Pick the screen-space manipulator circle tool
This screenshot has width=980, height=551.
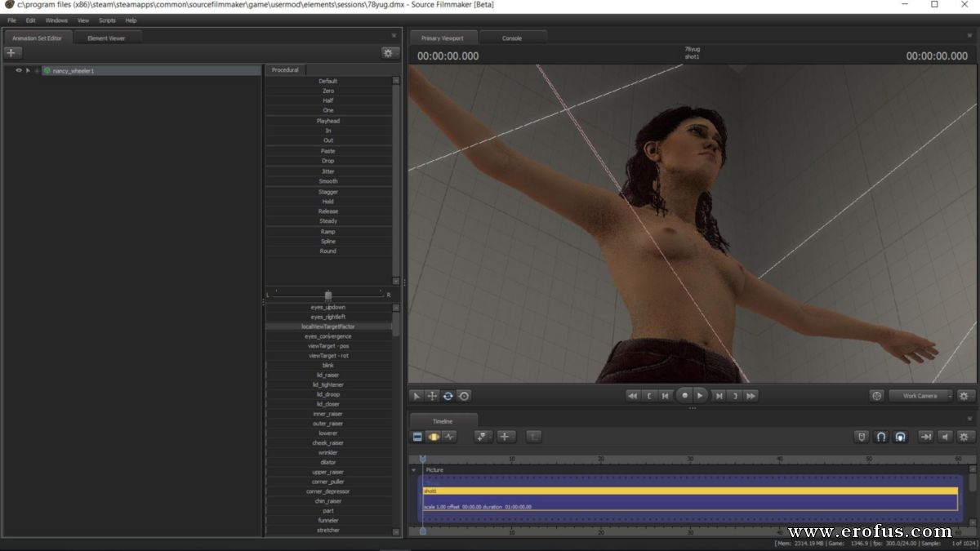(x=464, y=396)
